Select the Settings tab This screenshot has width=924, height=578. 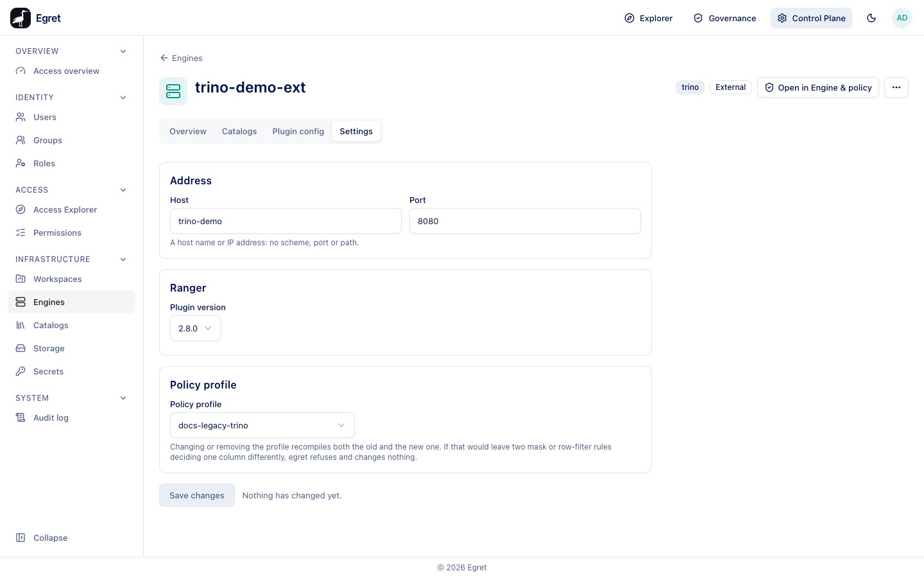(x=356, y=131)
